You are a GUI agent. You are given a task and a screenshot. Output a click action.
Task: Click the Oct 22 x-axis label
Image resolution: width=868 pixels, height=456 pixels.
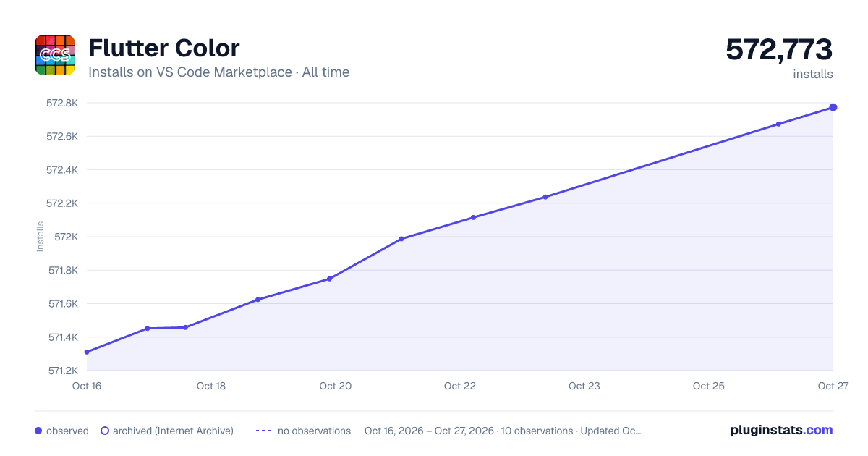point(460,386)
